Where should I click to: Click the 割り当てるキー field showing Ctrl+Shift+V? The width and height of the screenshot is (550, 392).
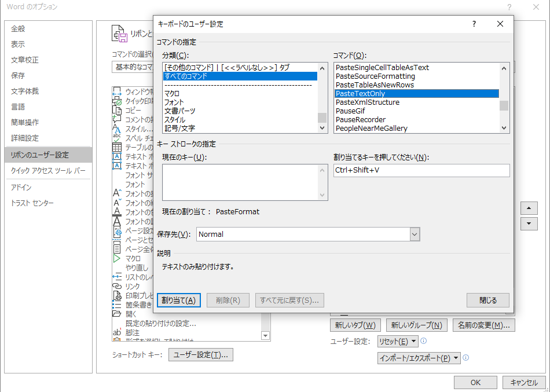point(421,171)
